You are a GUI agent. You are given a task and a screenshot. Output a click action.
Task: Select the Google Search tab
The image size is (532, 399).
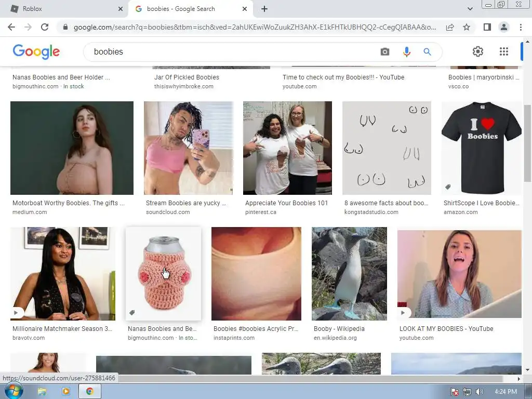click(x=190, y=9)
